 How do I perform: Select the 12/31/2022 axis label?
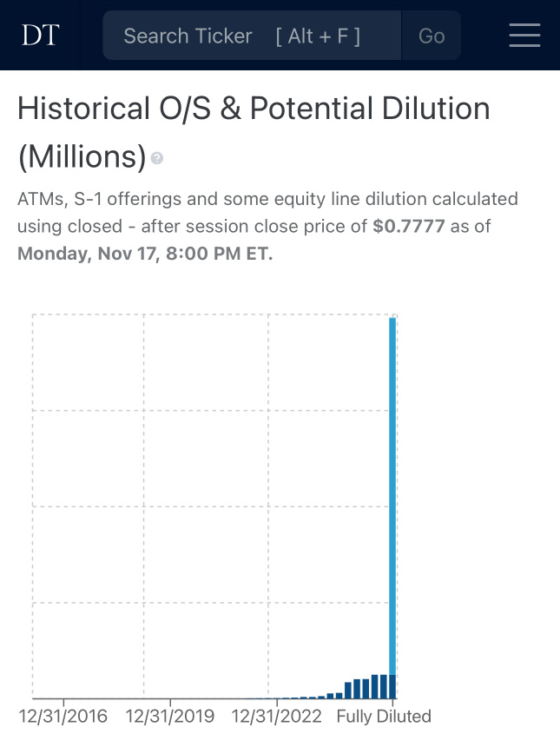pos(276,717)
